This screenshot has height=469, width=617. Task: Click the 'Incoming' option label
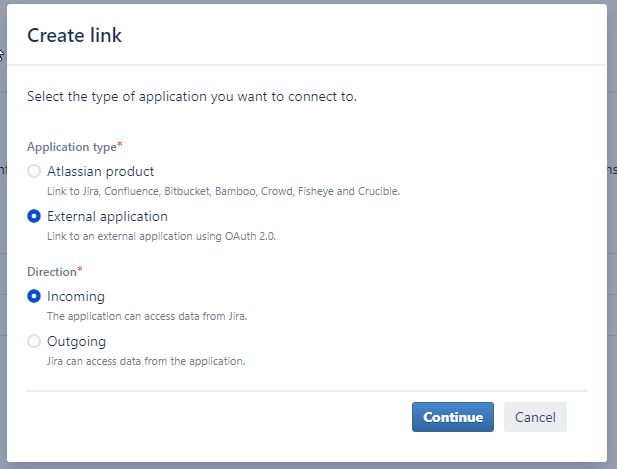tap(76, 297)
